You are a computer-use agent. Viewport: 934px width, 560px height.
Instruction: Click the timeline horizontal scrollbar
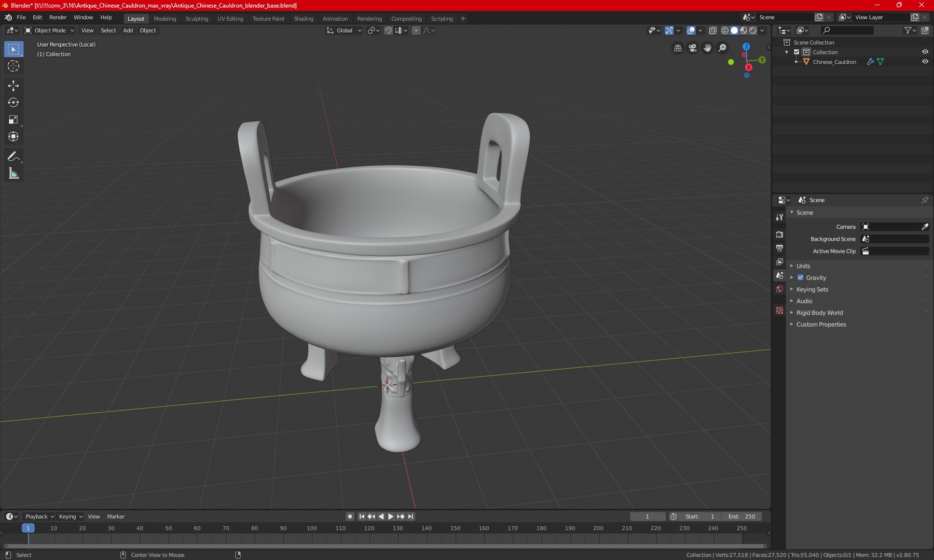pos(385,545)
